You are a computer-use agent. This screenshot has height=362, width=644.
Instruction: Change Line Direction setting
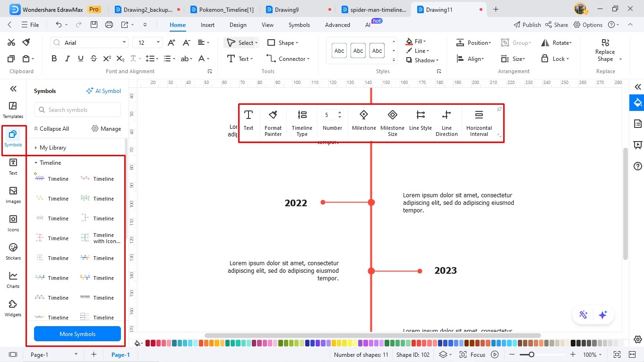coord(447,123)
